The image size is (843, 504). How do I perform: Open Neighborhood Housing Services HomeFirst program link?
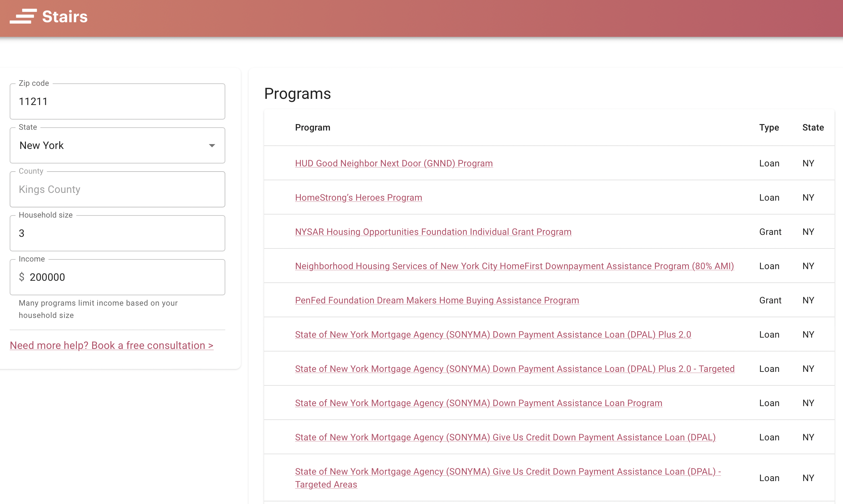(x=514, y=266)
